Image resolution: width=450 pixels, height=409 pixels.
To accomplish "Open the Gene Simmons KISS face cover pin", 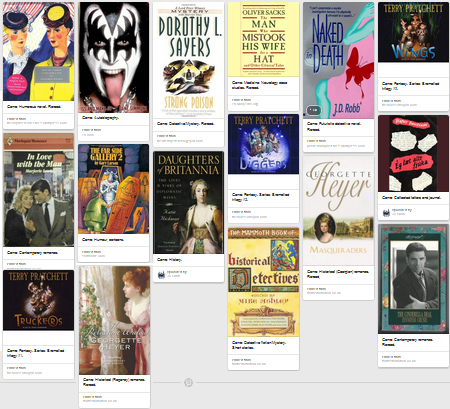I will [x=114, y=57].
